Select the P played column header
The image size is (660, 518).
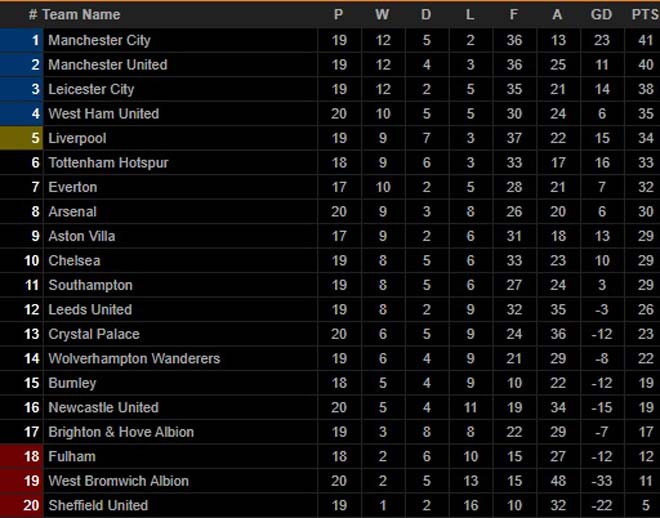coord(338,15)
